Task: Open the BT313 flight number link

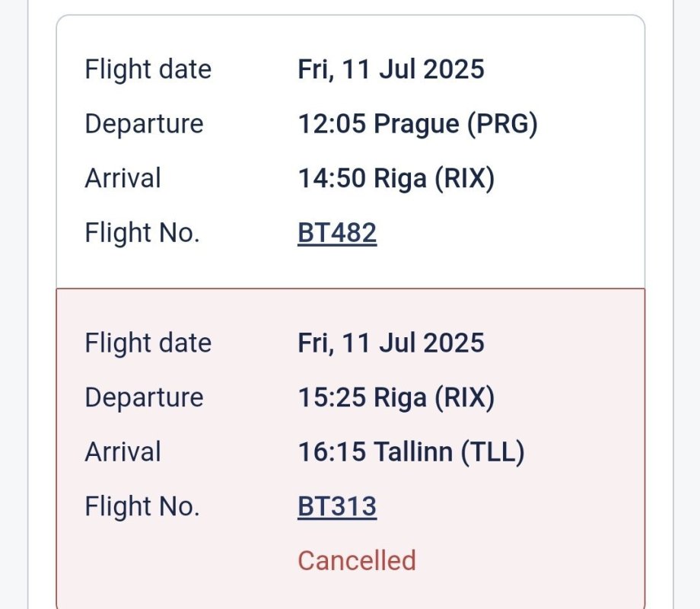Action: [x=337, y=506]
